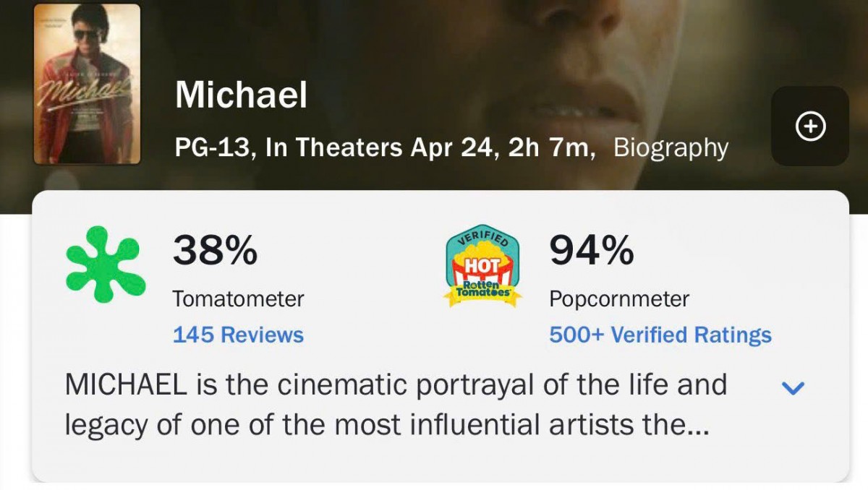Click the Michael movie poster thumbnail
The width and height of the screenshot is (868, 490).
(x=88, y=84)
